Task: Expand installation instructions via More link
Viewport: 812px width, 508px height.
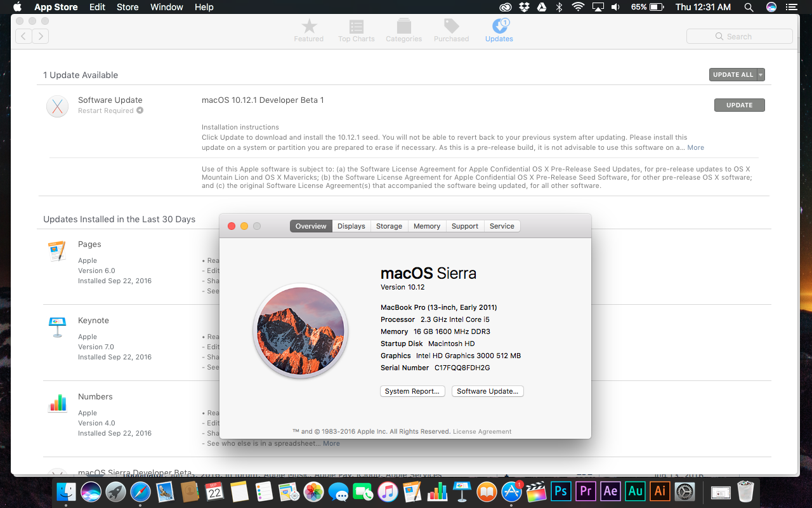Action: pos(695,147)
